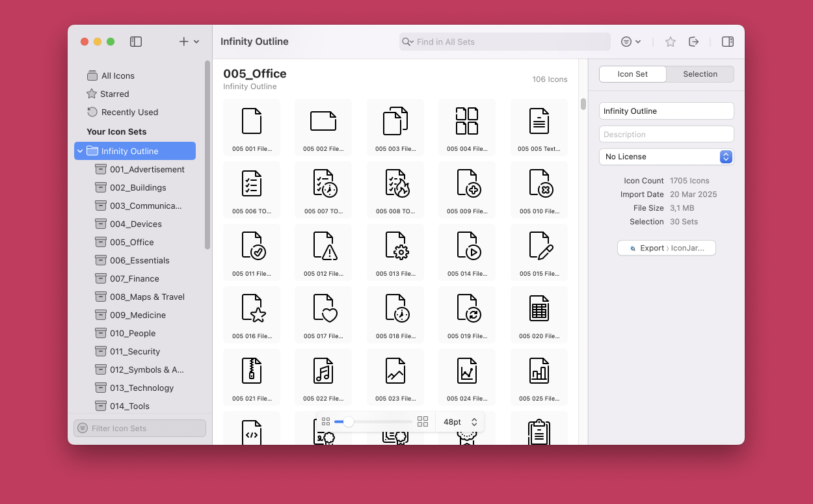Select the zip archive file icon
Viewport: 813px width, 504px height.
(252, 371)
